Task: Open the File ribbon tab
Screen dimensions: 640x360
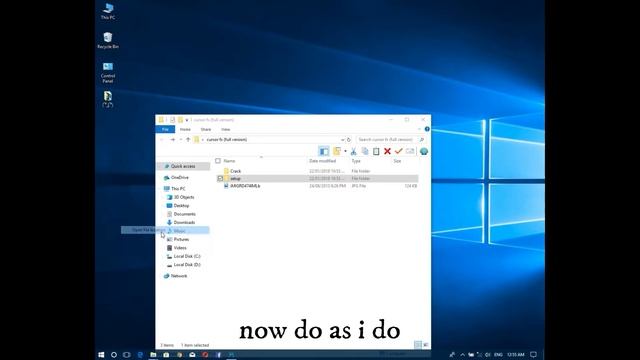Action: [165, 129]
